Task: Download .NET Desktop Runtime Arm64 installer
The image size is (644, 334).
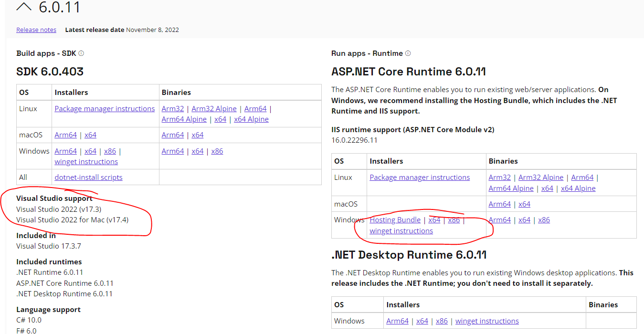Action: pos(397,321)
